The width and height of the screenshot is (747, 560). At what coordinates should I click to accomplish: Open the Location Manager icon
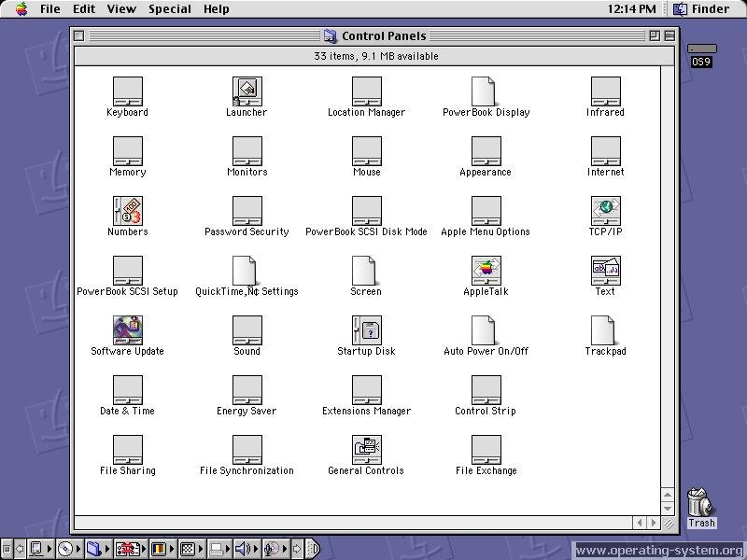(366, 91)
